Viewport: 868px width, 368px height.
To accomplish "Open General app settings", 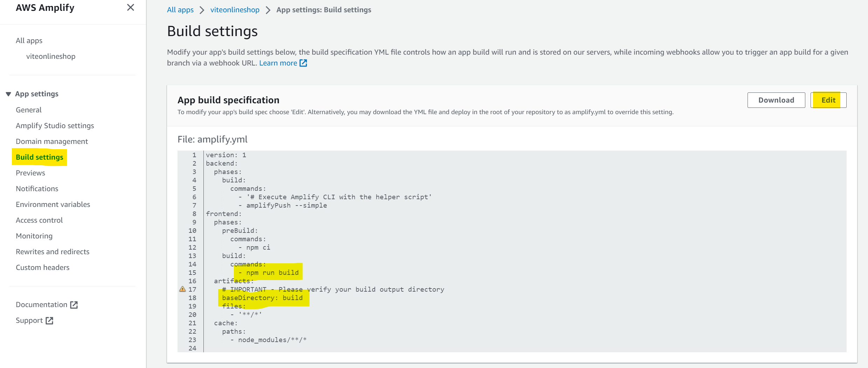I will point(29,110).
